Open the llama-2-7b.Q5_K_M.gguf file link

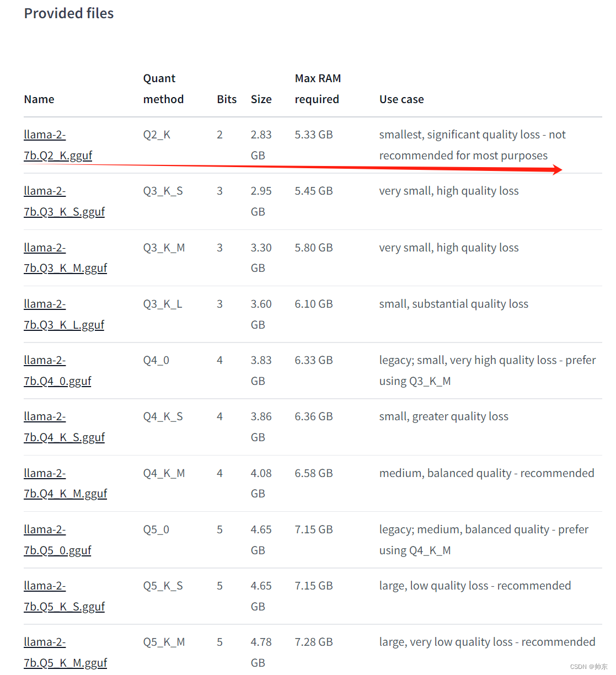65,652
